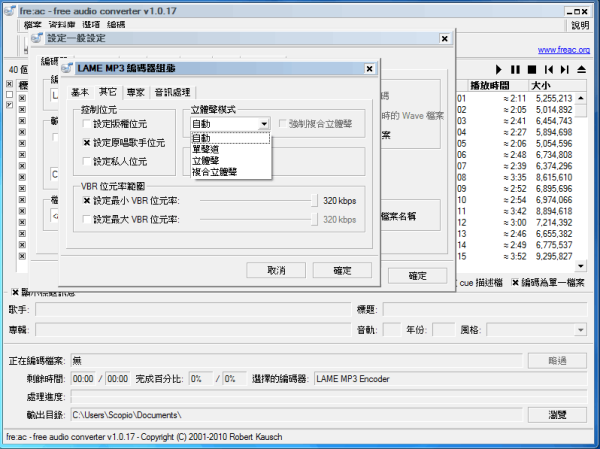Uncheck 設定原唱歌手位元 checkbox
Image resolution: width=600 pixels, height=449 pixels.
[x=87, y=143]
